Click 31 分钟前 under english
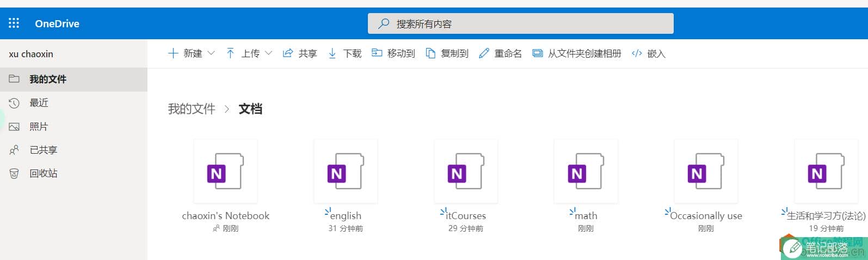Viewport: 868px width, 260px height. click(x=346, y=228)
